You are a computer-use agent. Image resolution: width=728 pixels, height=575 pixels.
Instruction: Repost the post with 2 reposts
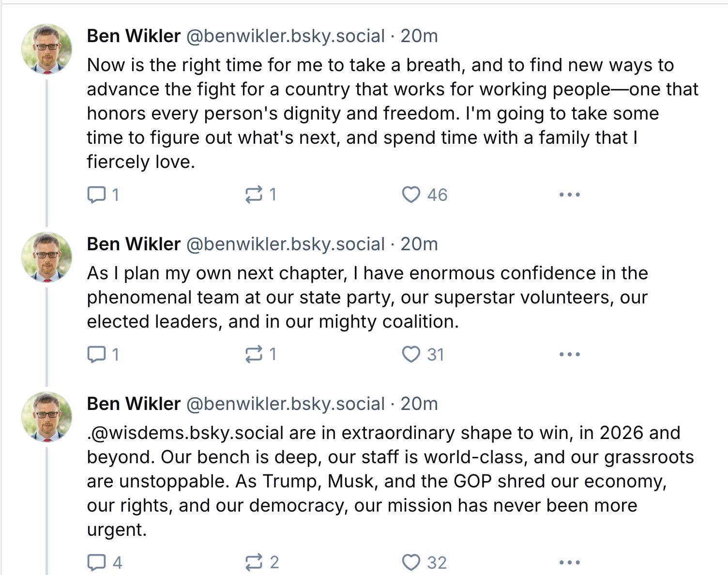[x=262, y=562]
